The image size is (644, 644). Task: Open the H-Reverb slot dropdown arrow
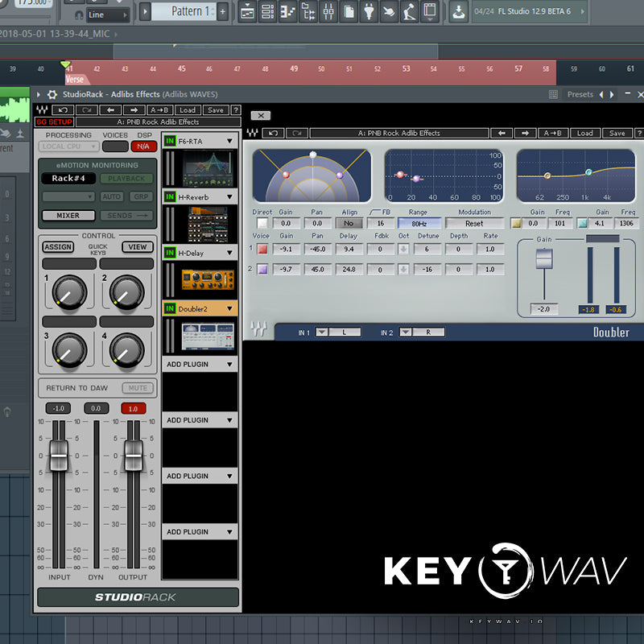click(229, 196)
